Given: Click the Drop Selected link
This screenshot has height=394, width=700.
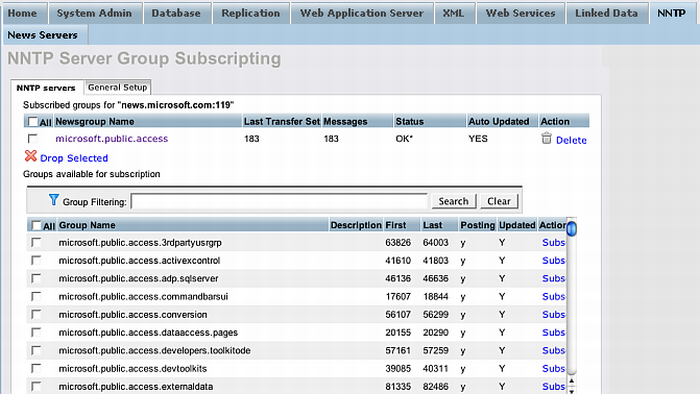Looking at the screenshot, I should 74,158.
